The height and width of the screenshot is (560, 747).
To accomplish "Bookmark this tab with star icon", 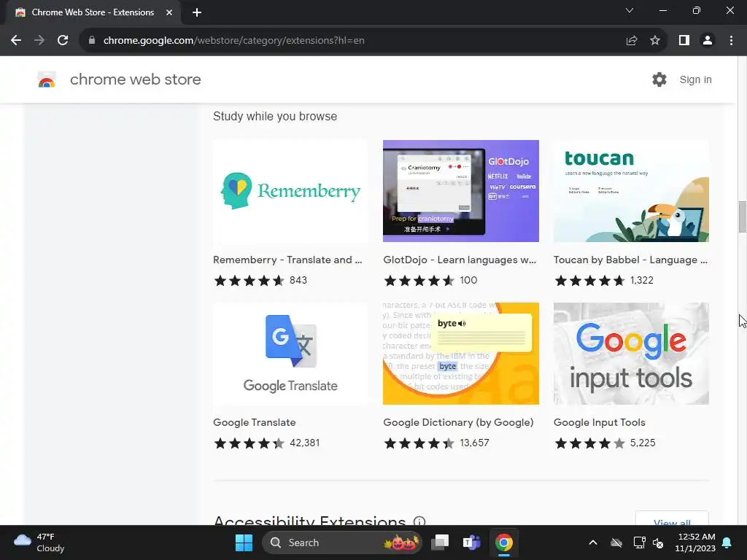I will (655, 41).
